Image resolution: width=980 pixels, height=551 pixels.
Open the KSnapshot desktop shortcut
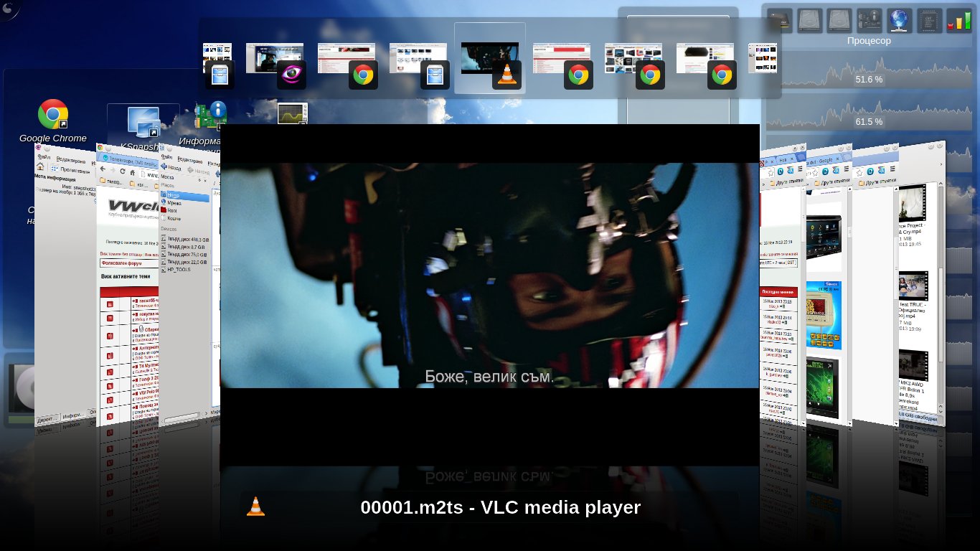pos(143,123)
